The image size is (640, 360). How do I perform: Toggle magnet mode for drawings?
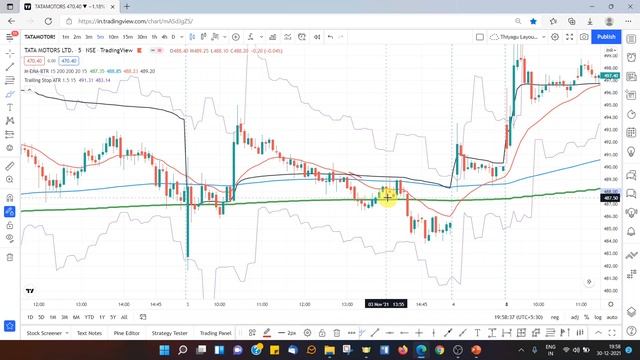(10, 198)
